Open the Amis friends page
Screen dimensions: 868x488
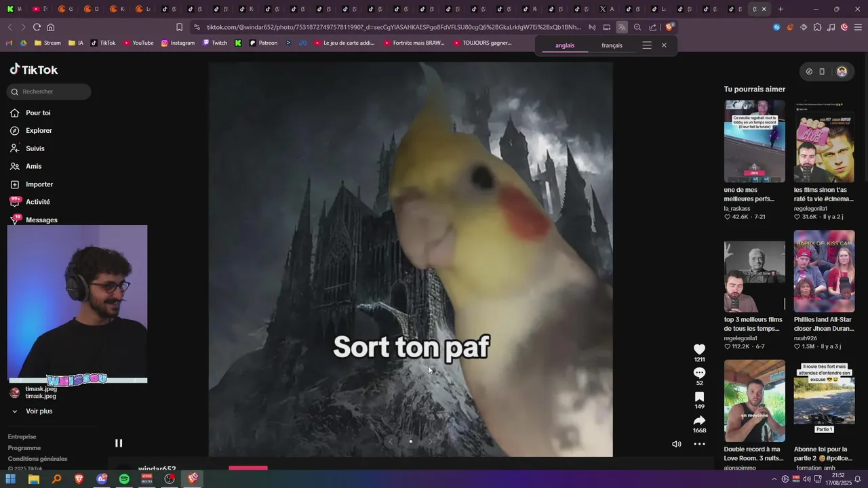[x=26, y=166]
